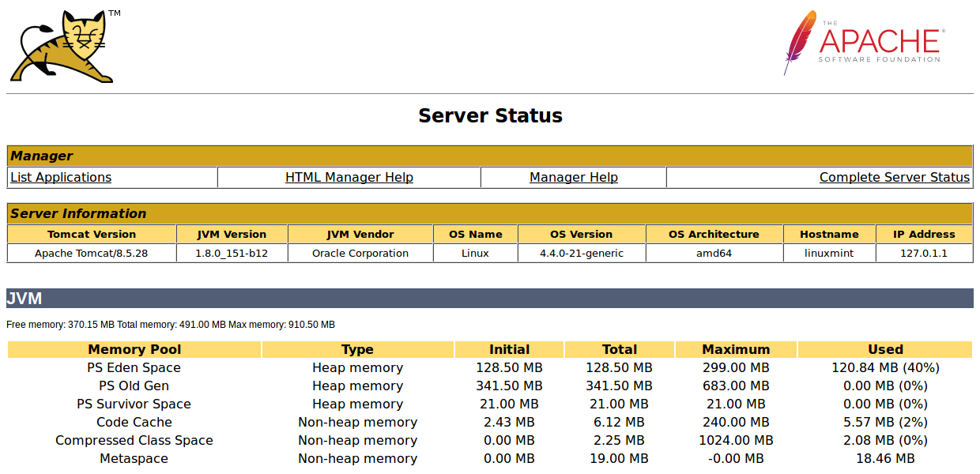The height and width of the screenshot is (474, 980).
Task: Click the Used column header
Action: point(885,349)
